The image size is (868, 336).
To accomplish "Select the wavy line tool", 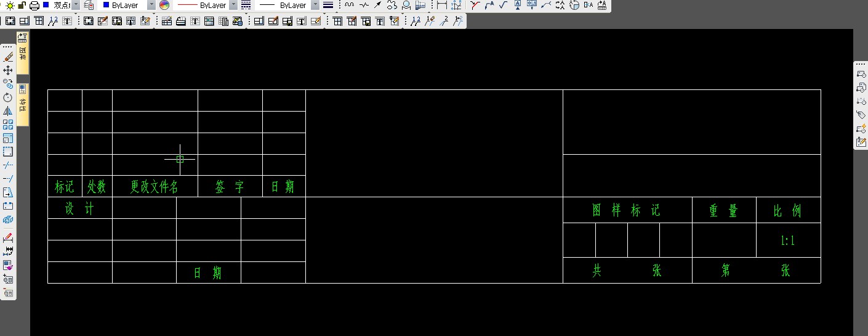I will [349, 5].
